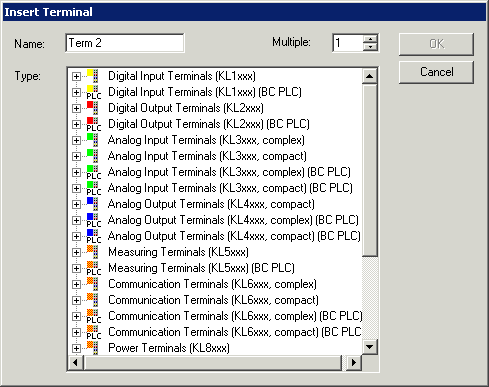The image size is (489, 387).
Task: Expand Communication Terminals (KL6xxx, compact) node
Action: pos(76,300)
